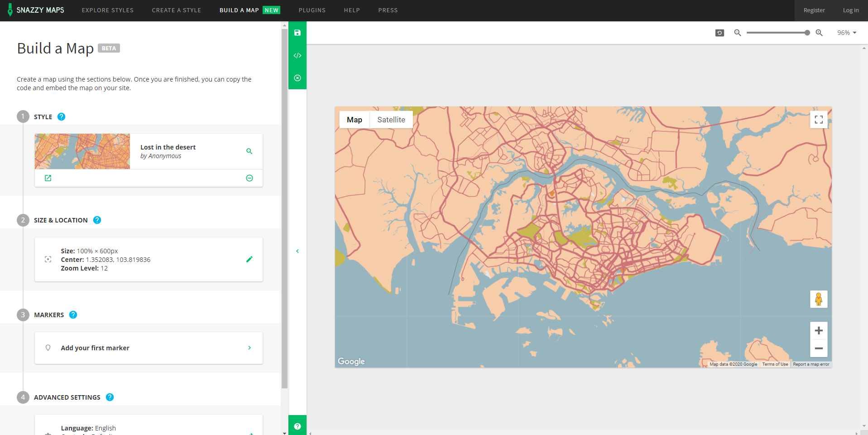Go to the Plugins menu item
The height and width of the screenshot is (435, 868).
click(312, 10)
